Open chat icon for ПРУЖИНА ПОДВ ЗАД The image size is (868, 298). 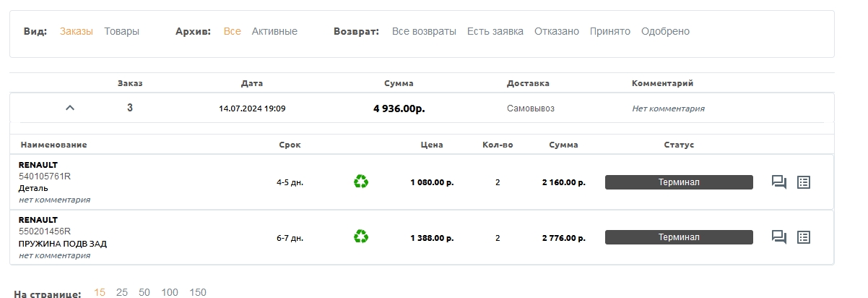(779, 237)
